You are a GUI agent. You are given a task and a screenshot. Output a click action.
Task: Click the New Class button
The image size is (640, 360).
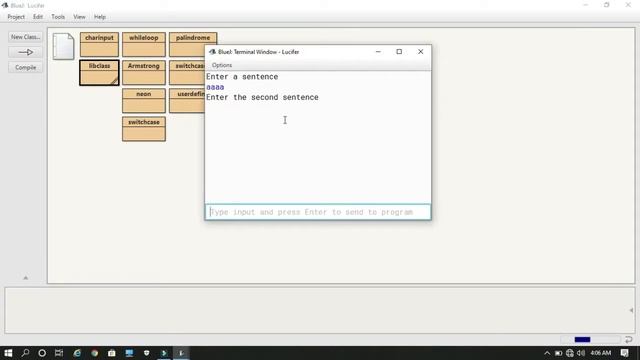(x=25, y=37)
